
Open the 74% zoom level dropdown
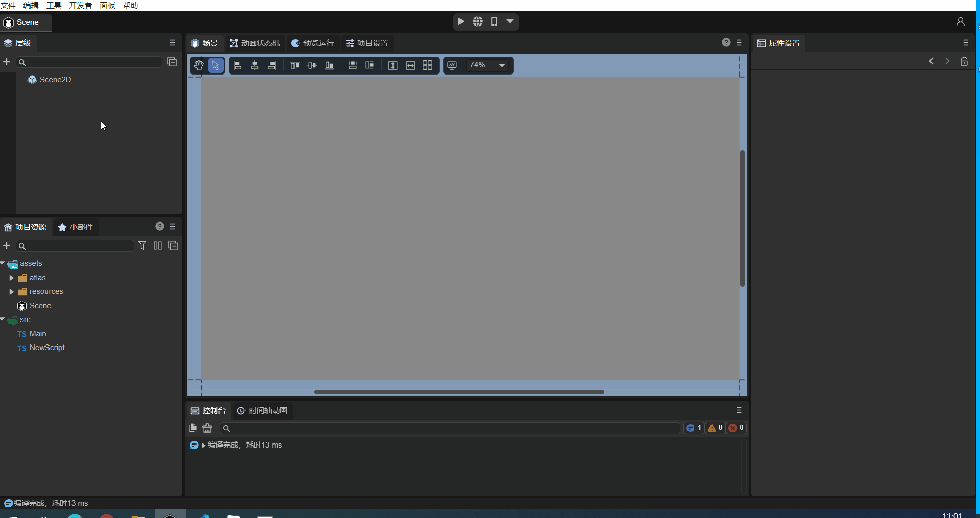[x=502, y=65]
